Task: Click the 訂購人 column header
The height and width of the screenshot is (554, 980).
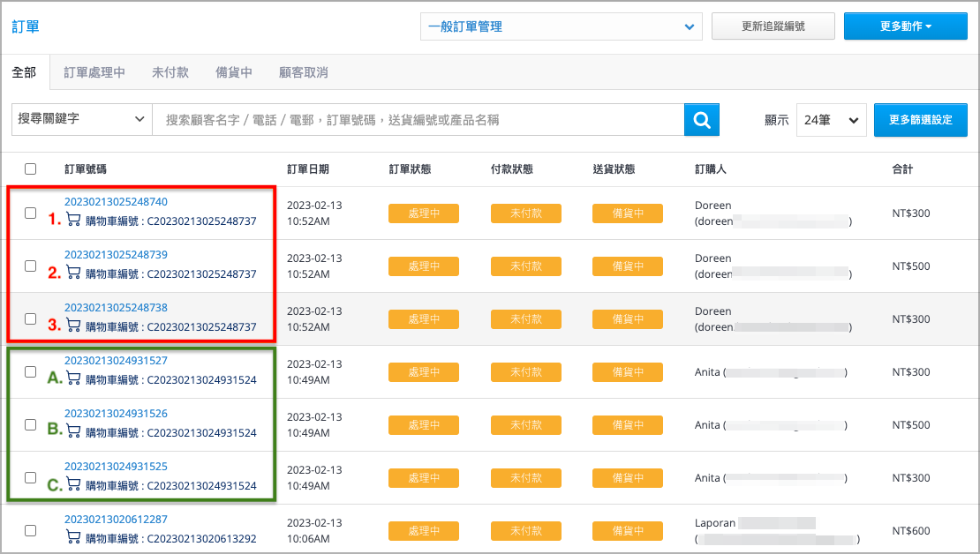Action: [x=711, y=169]
